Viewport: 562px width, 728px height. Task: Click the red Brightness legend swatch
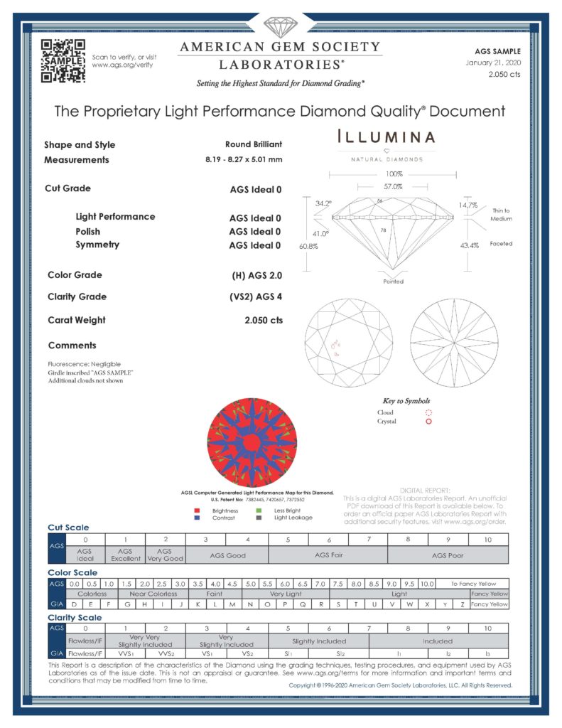point(198,510)
